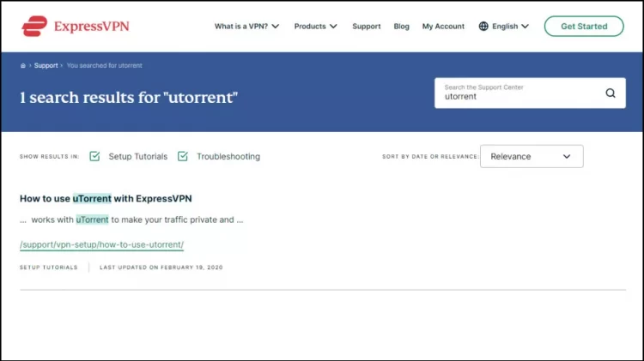The width and height of the screenshot is (644, 361).
Task: Expand the Products menu
Action: coord(315,27)
